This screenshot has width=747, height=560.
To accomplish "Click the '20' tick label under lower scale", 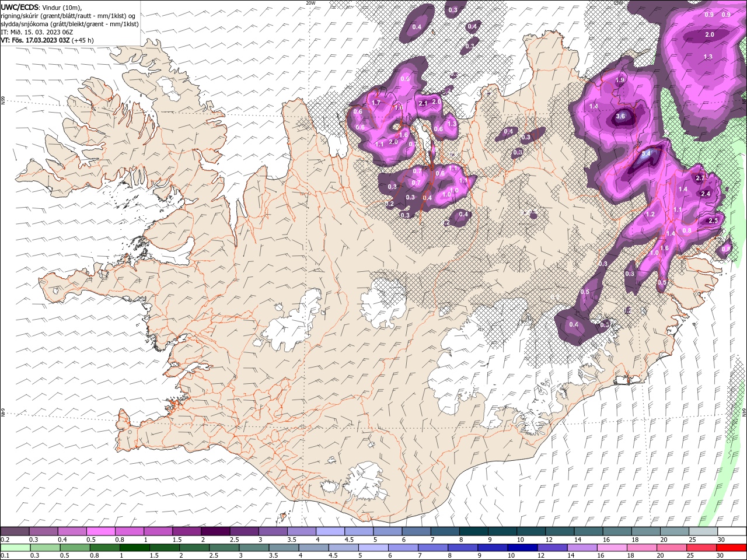I will click(661, 556).
